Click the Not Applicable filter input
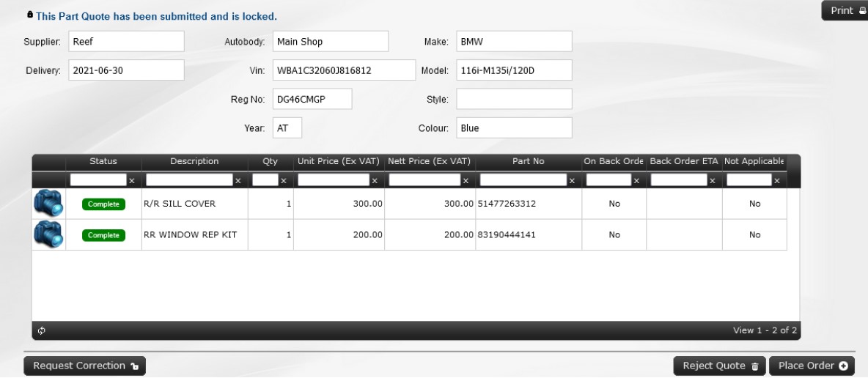868x378 pixels. tap(749, 180)
